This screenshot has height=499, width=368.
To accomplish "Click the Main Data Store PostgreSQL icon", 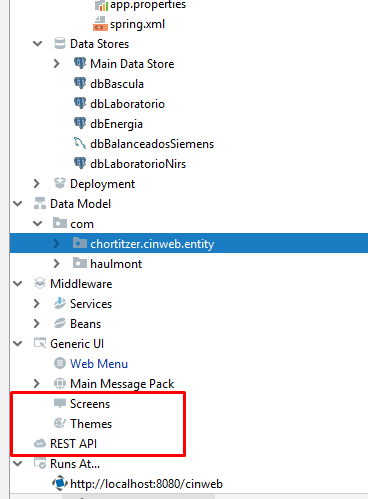I will 80,63.
